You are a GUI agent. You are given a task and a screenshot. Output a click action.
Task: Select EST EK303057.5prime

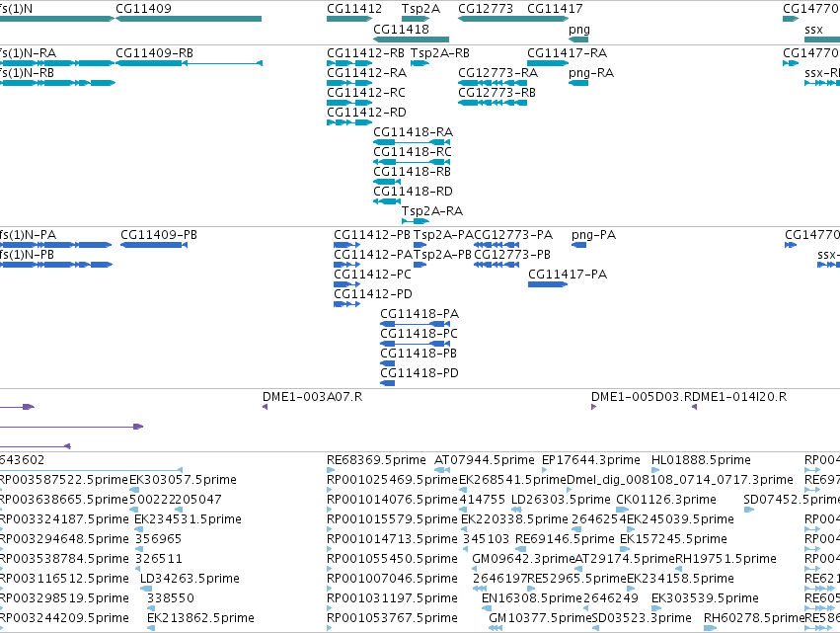tap(183, 480)
